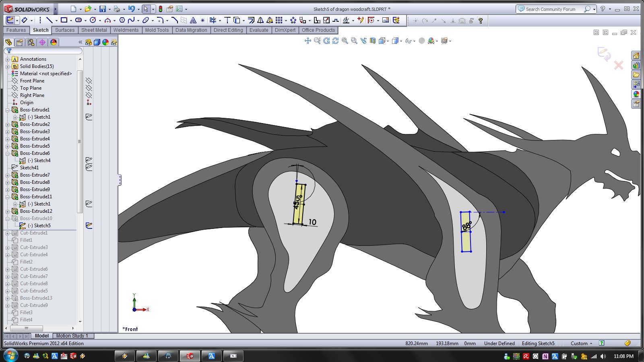644x362 pixels.
Task: Switch to the Features tab
Action: click(x=16, y=30)
